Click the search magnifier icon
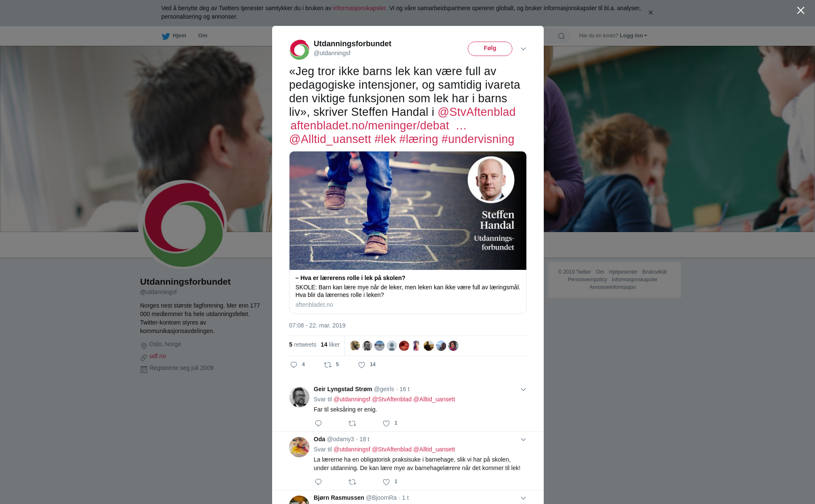This screenshot has height=504, width=815. coord(562,36)
